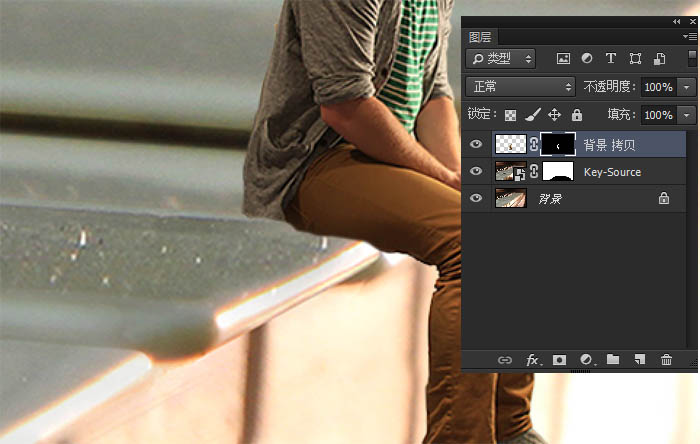Click the link layers chain icon
The image size is (700, 444).
click(x=505, y=360)
